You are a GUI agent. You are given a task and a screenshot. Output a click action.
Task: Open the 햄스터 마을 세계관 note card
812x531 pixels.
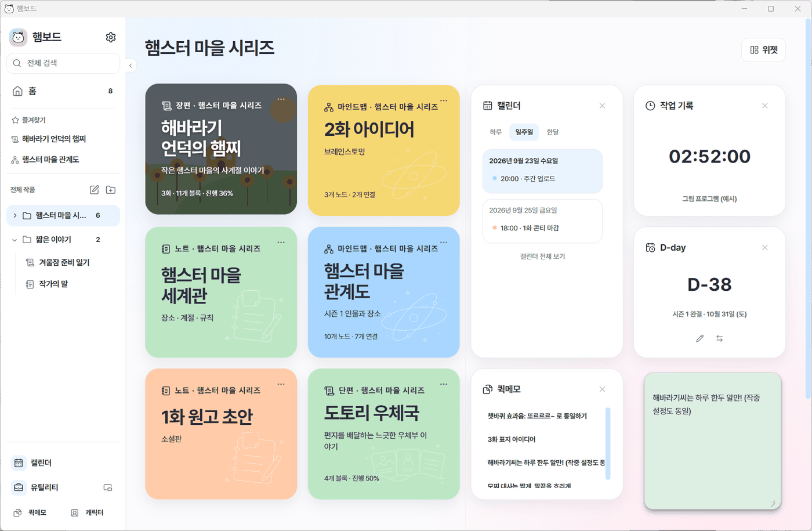tap(221, 292)
